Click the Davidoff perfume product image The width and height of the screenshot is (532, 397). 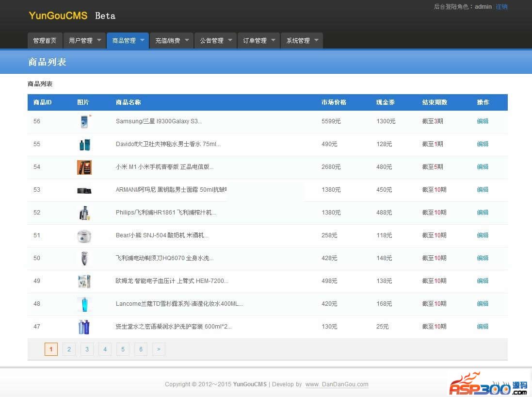point(84,145)
